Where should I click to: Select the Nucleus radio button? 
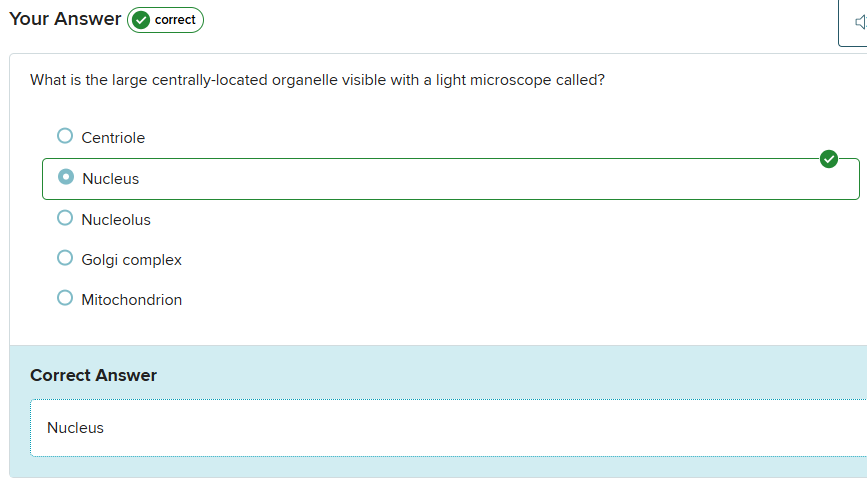coord(66,177)
